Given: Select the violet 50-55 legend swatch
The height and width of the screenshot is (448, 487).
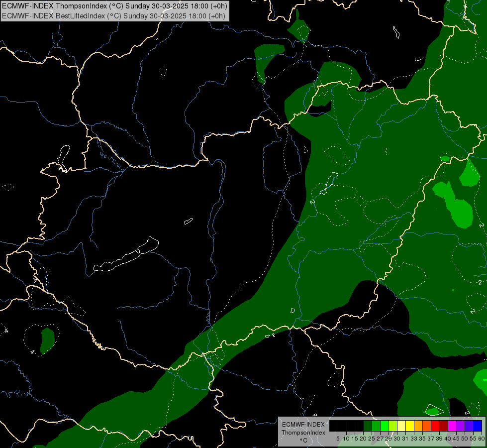Looking at the screenshot, I should tap(469, 426).
